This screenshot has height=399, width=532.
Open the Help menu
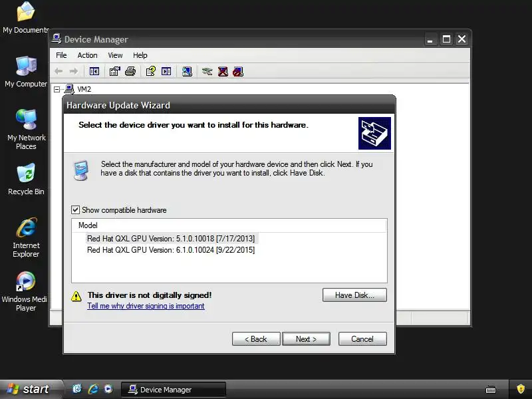pos(140,55)
